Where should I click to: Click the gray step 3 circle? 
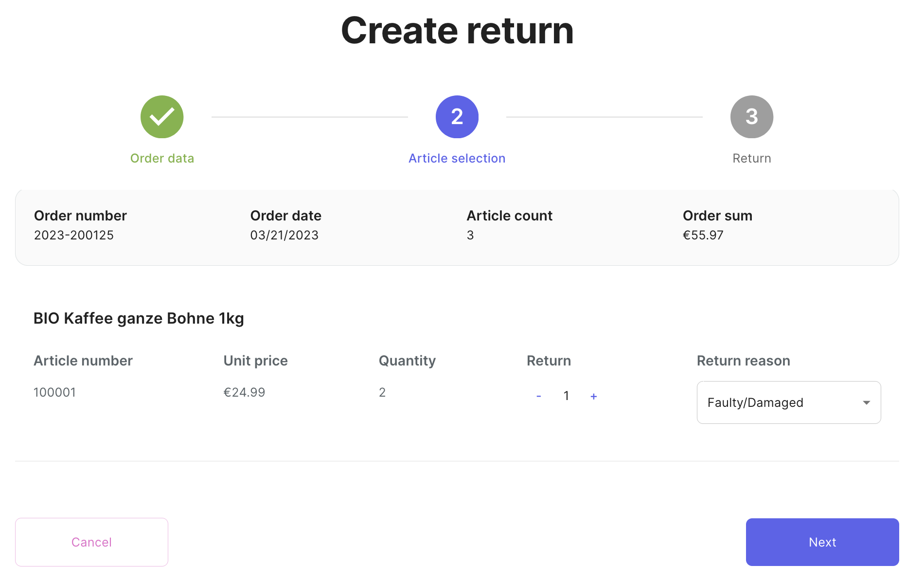[x=752, y=117]
